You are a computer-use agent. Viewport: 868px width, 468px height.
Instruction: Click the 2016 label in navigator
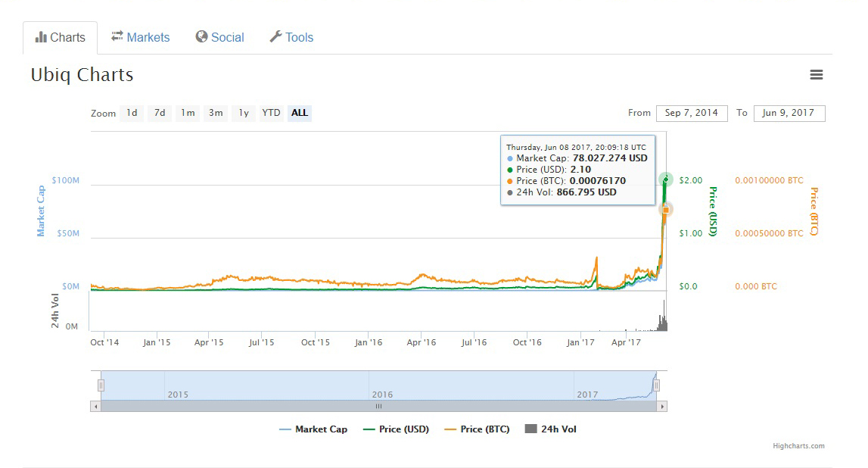382,395
